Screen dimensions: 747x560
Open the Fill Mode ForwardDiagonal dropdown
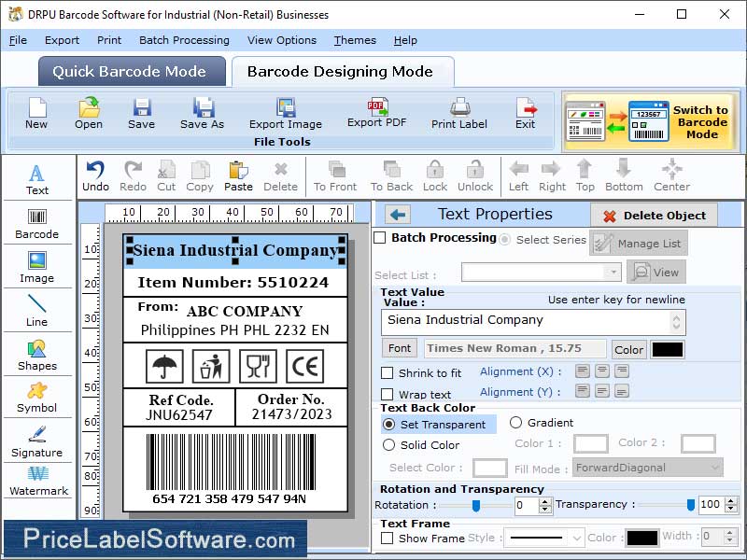click(x=648, y=468)
